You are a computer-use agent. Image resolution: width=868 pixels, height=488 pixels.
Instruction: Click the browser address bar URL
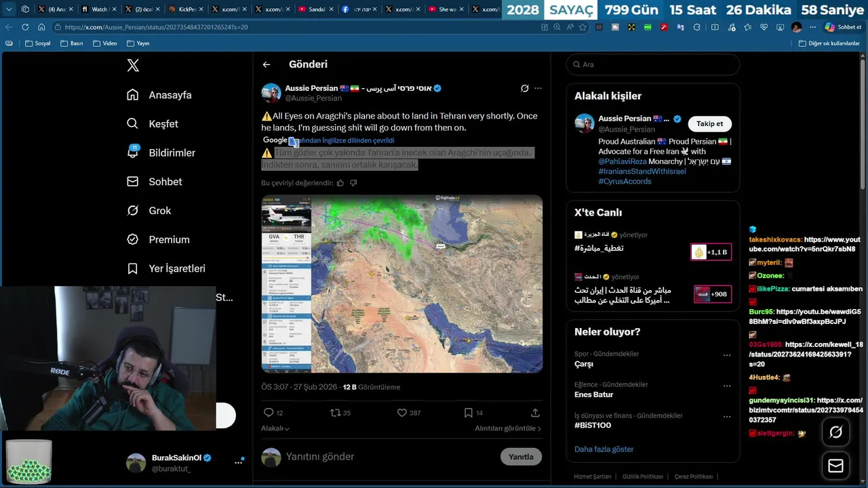pyautogui.click(x=157, y=27)
